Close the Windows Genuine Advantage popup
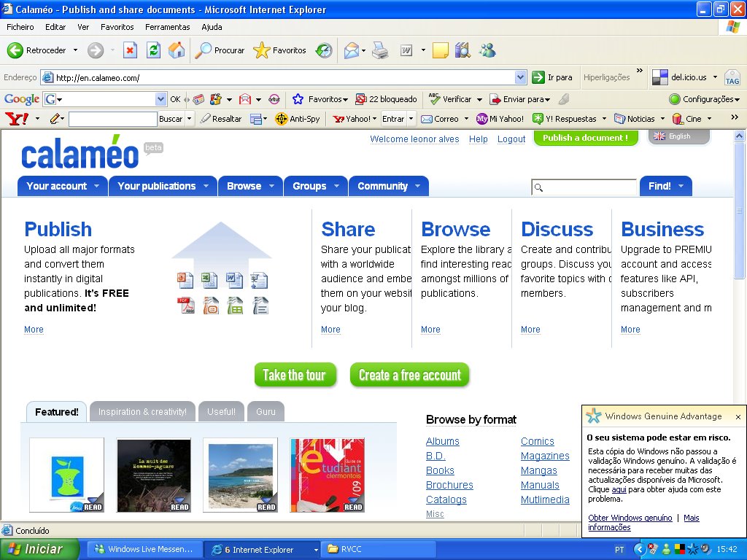This screenshot has height=560, width=747. click(738, 417)
